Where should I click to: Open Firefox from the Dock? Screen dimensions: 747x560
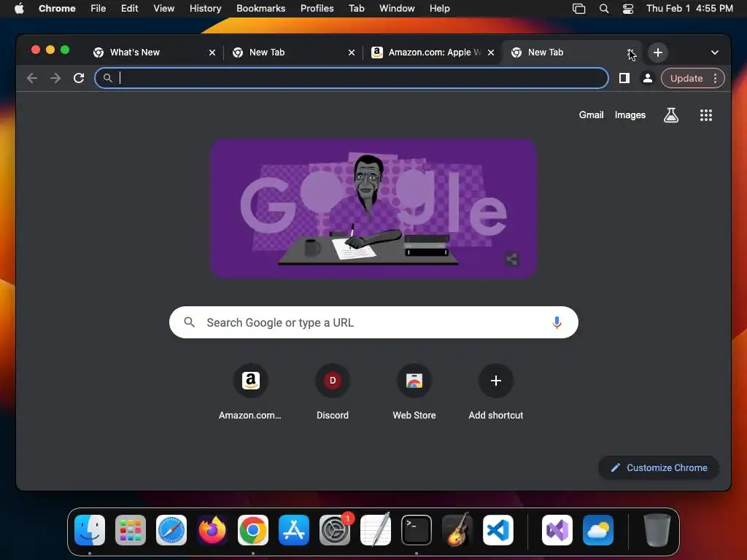click(x=212, y=530)
